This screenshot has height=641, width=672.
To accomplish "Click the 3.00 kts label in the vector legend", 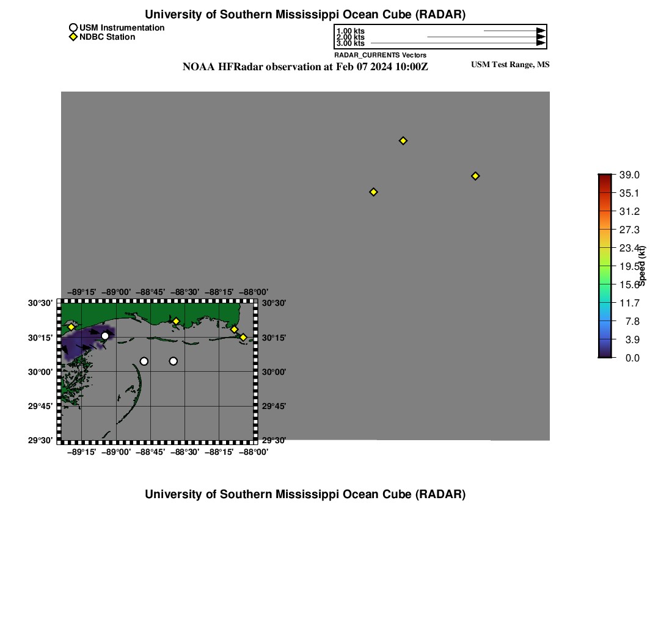I will 350,43.
